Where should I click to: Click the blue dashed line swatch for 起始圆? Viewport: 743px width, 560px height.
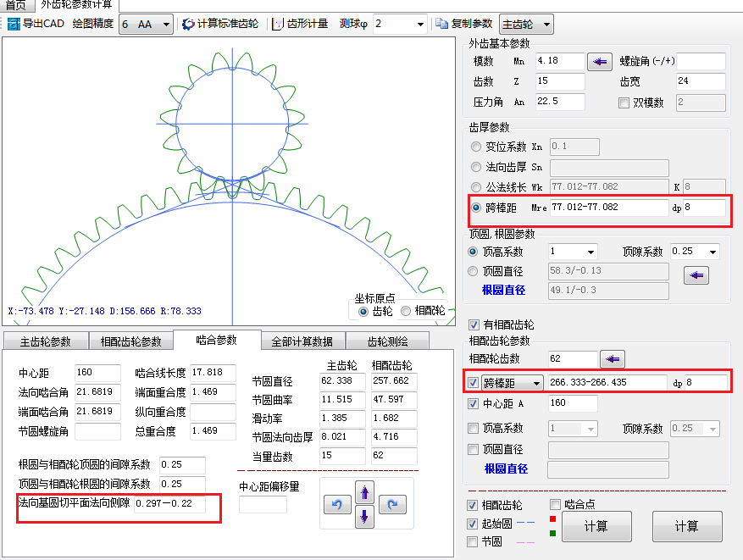(525, 523)
